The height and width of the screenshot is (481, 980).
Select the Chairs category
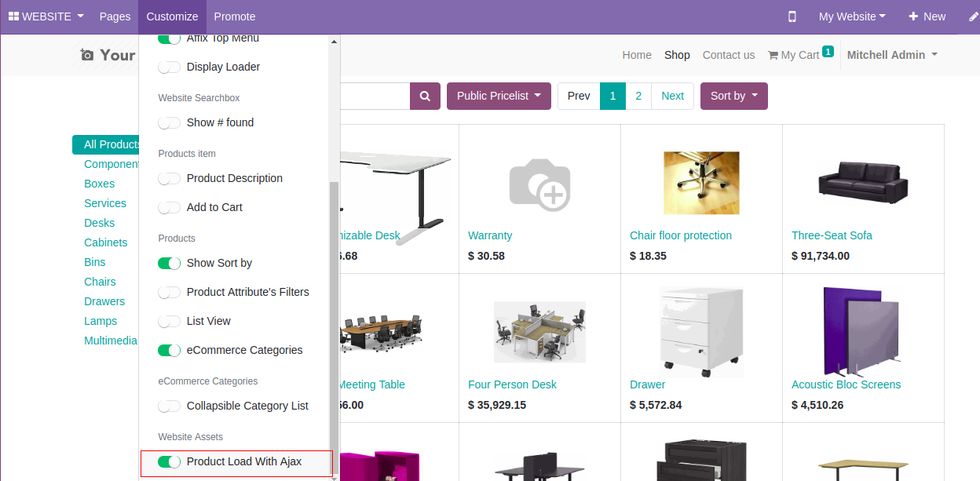[x=100, y=282]
